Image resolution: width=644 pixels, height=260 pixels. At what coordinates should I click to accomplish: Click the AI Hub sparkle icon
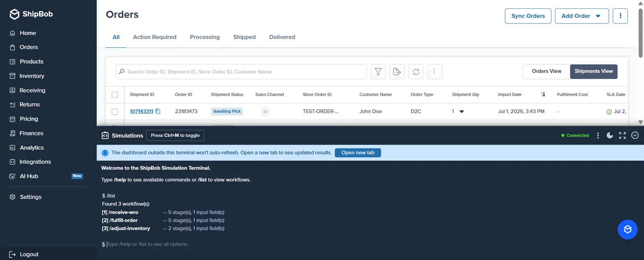[12, 176]
